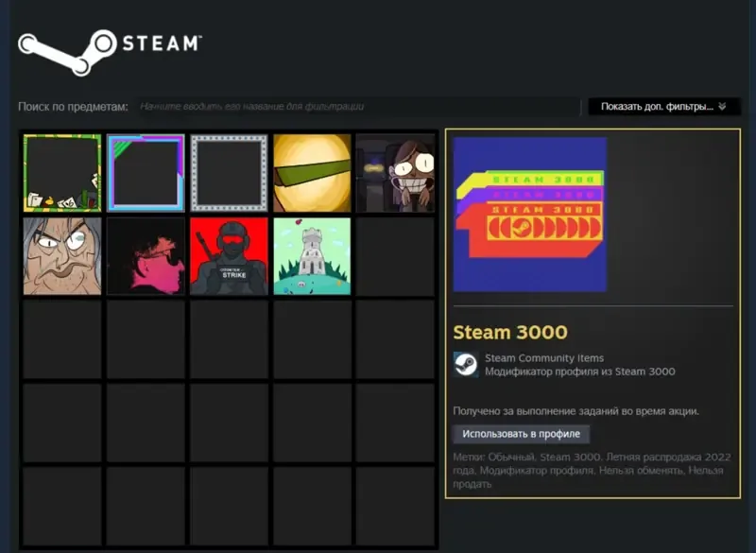Click the Поиск по предметам label
756x553 pixels.
73,107
